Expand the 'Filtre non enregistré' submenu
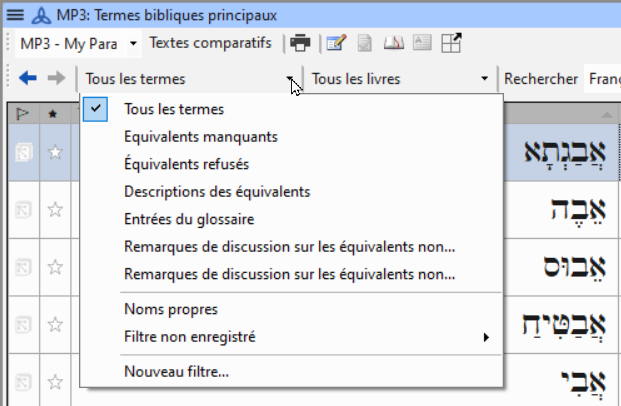The image size is (621, 406). coord(292,337)
